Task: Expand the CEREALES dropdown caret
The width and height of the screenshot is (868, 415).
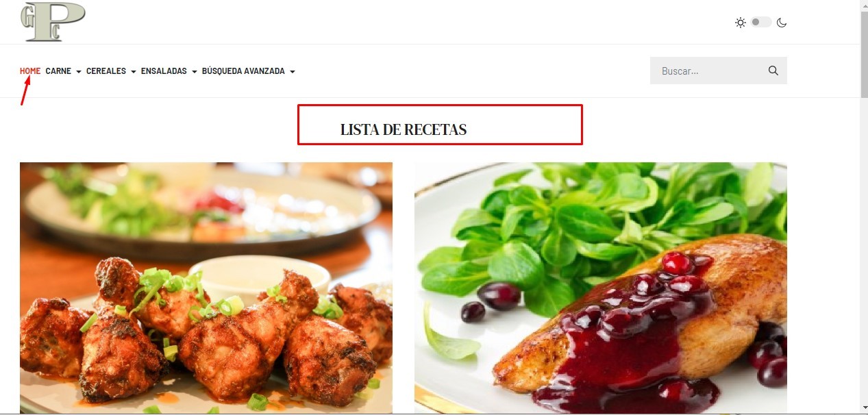Action: coord(134,72)
